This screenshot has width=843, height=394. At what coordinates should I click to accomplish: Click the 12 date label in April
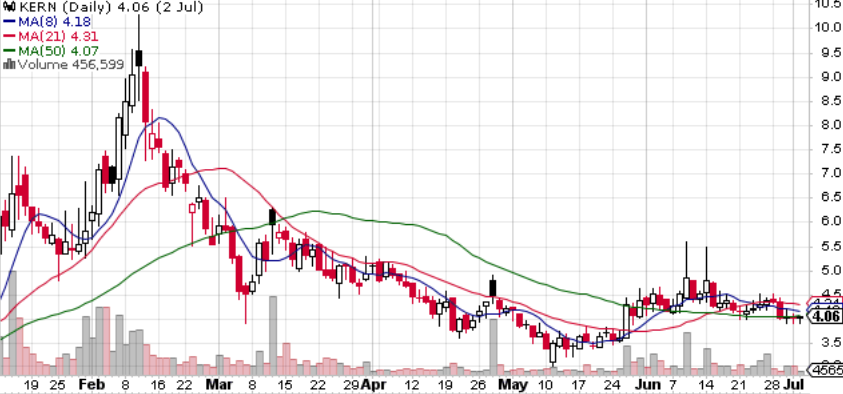pos(412,385)
